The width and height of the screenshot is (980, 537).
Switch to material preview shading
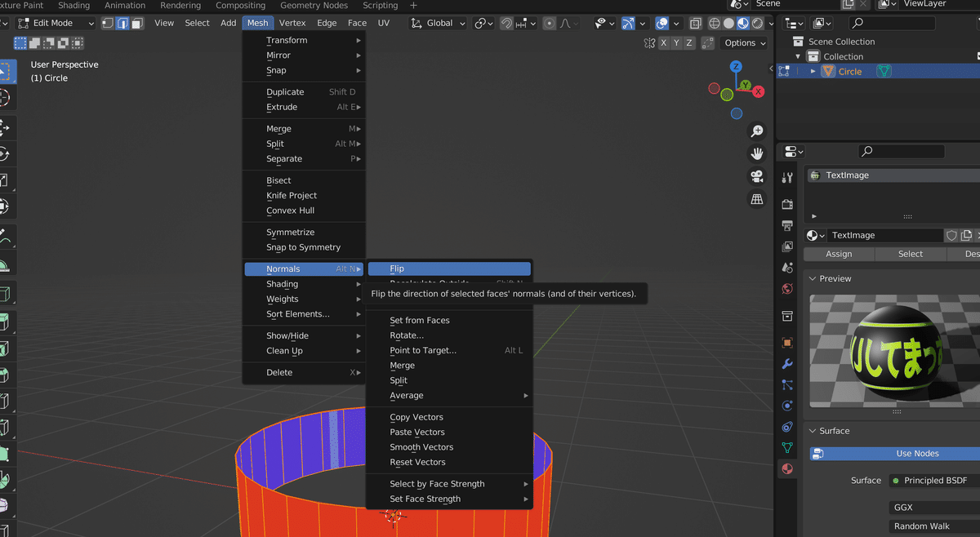coord(744,23)
